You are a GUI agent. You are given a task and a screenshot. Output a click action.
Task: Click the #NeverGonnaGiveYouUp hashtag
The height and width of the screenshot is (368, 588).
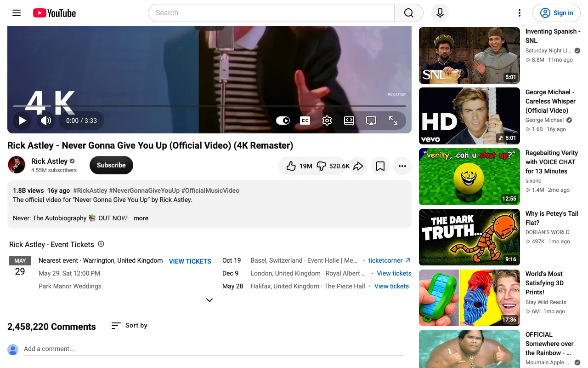pos(144,190)
